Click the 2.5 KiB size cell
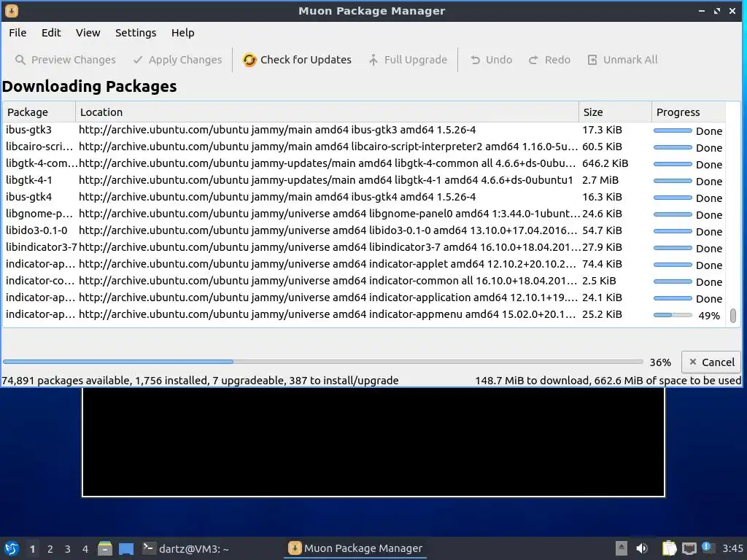Viewport: 747px width, 560px height. coord(599,281)
